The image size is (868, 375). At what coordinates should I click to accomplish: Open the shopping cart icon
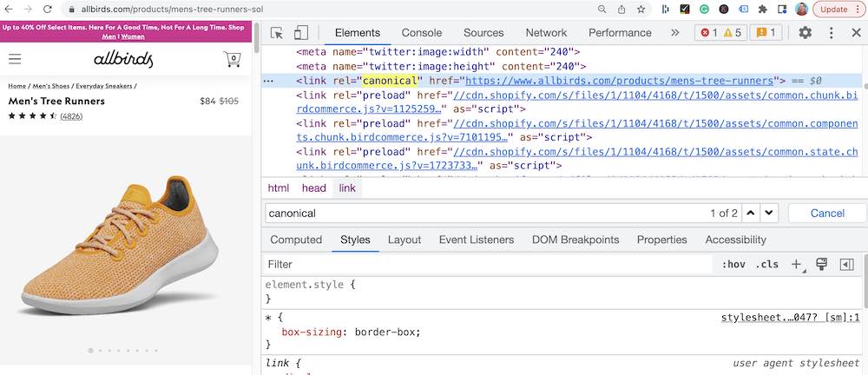coord(233,59)
